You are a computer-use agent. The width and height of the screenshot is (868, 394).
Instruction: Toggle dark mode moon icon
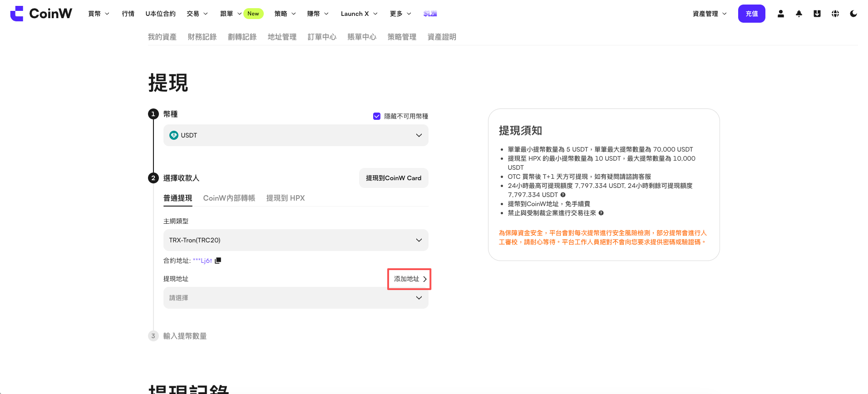[853, 14]
